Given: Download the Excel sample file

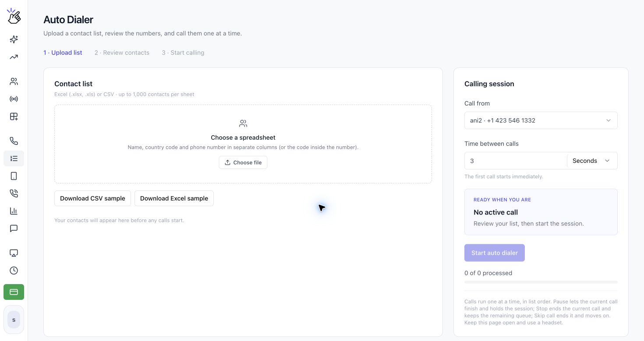Looking at the screenshot, I should tap(174, 198).
